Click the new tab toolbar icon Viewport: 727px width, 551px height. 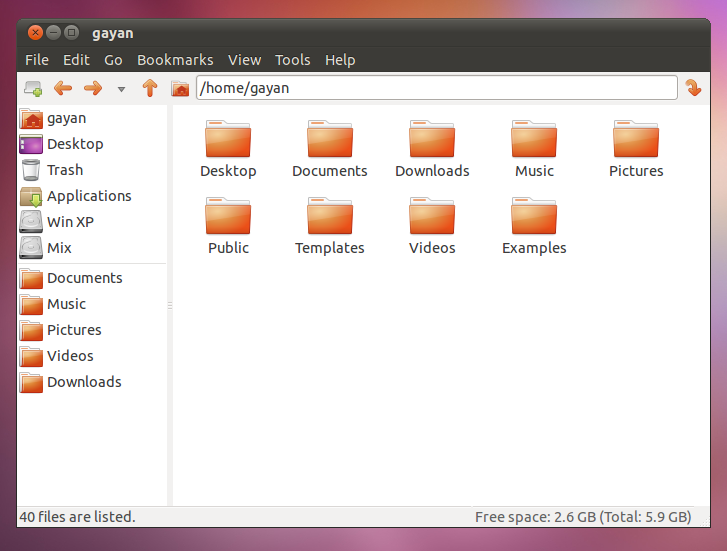pos(33,88)
